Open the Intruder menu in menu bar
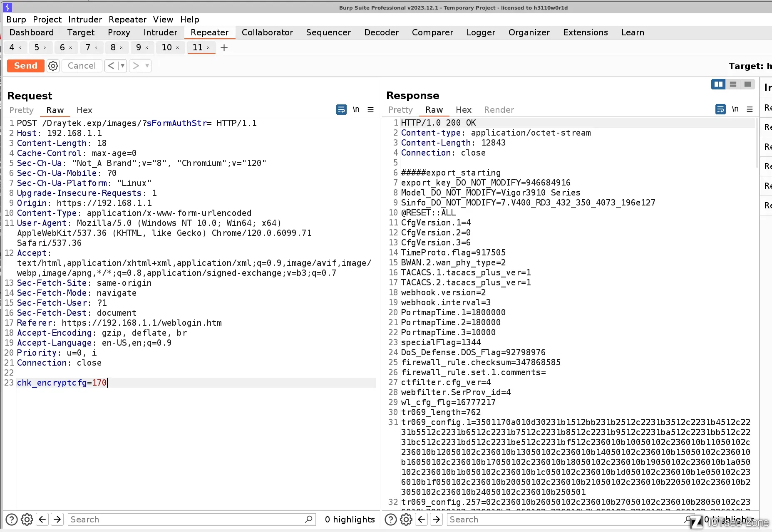This screenshot has width=772, height=532. (85, 20)
